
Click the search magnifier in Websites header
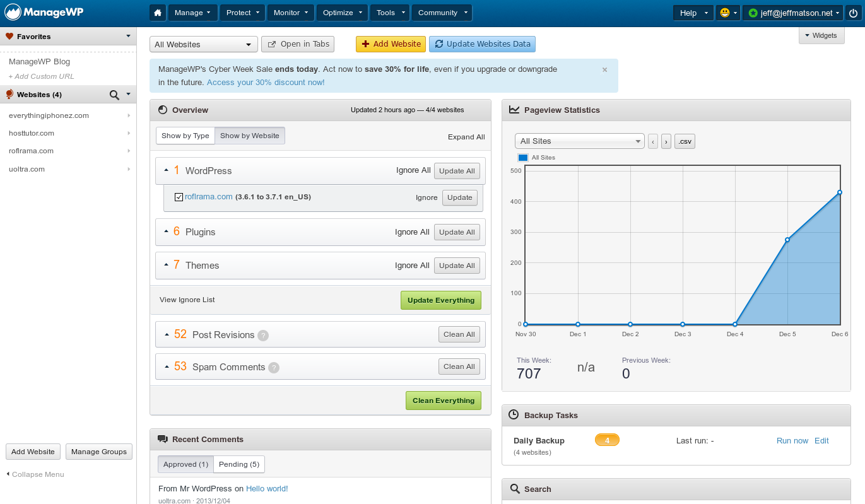pos(114,95)
